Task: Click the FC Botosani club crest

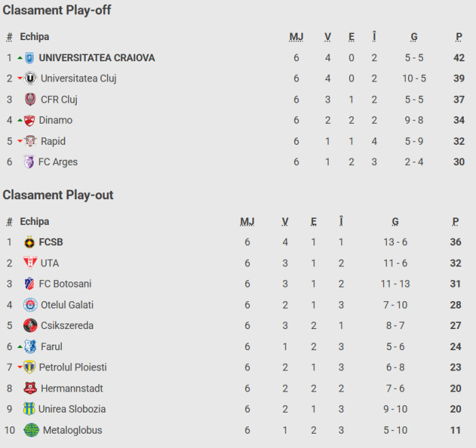Action: coord(29,283)
